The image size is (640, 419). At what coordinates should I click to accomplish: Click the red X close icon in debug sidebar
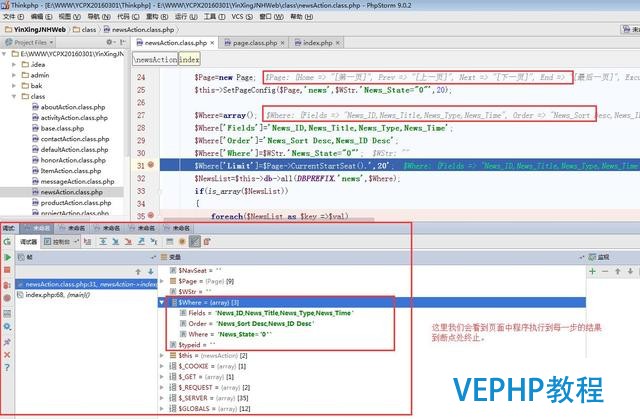tap(7, 355)
